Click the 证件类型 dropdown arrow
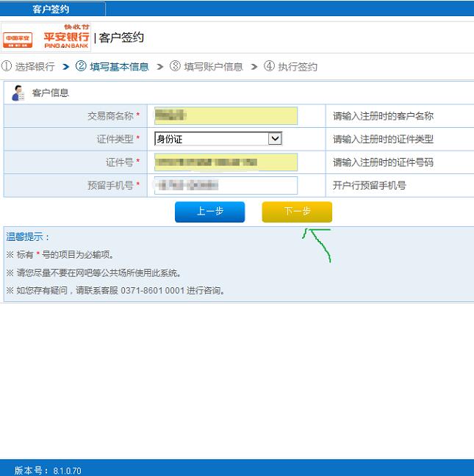This screenshot has width=474, height=476. point(275,139)
